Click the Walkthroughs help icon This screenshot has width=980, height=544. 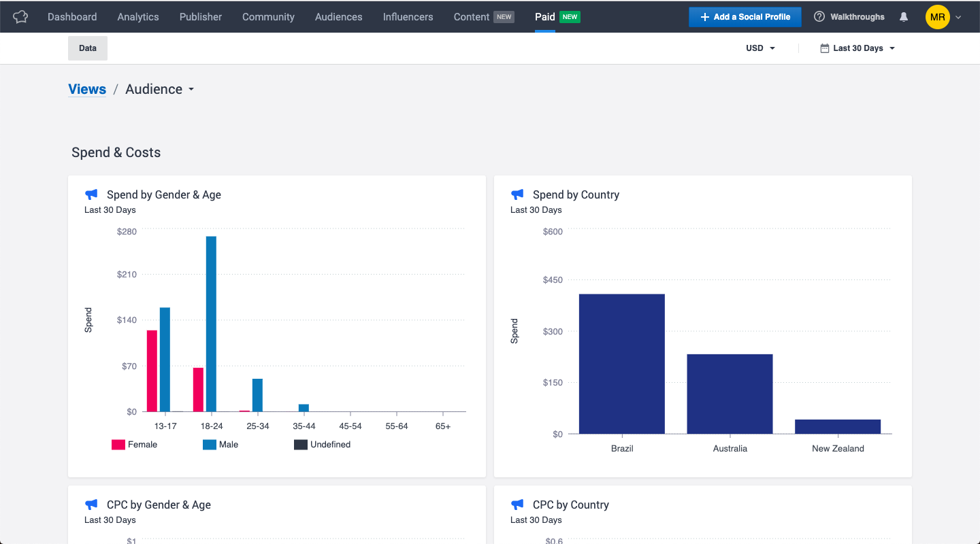click(819, 17)
